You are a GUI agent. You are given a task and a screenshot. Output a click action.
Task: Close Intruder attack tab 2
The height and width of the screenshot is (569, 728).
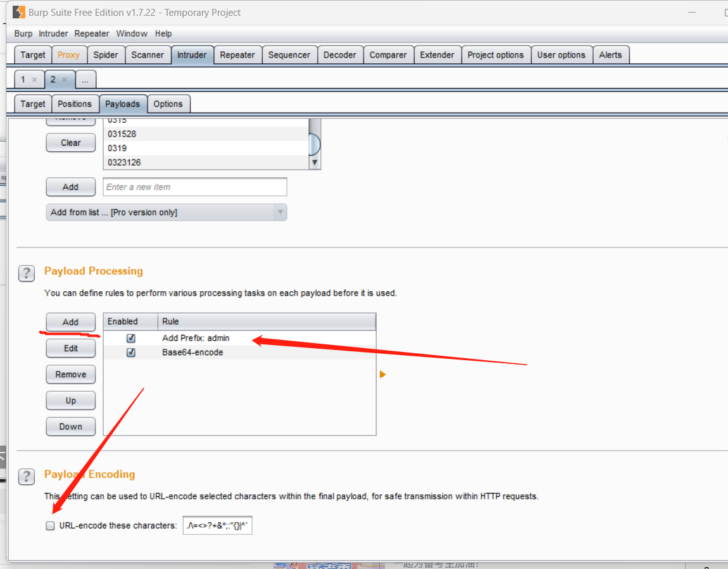[65, 80]
